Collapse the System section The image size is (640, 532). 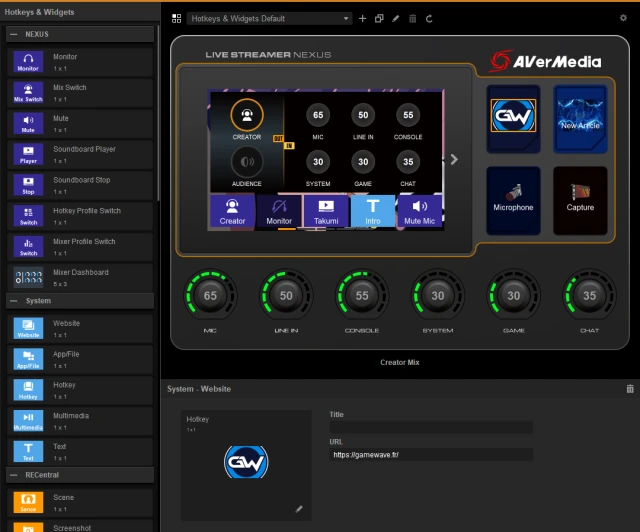click(13, 301)
